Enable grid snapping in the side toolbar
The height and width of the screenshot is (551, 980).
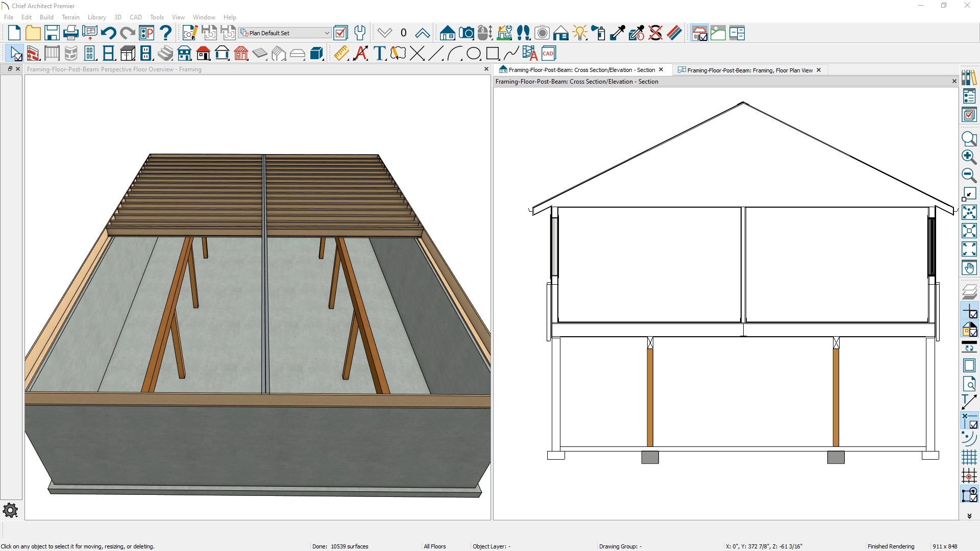click(968, 475)
